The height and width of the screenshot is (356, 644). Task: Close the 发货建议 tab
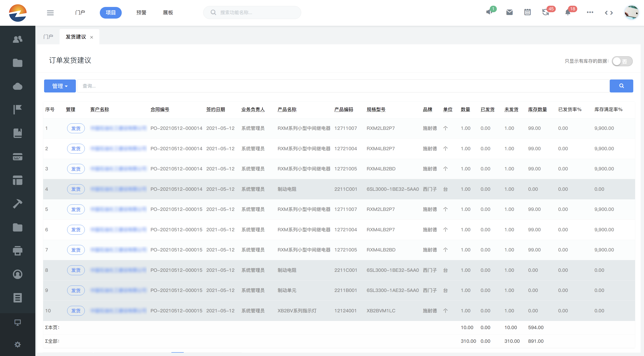pyautogui.click(x=92, y=37)
